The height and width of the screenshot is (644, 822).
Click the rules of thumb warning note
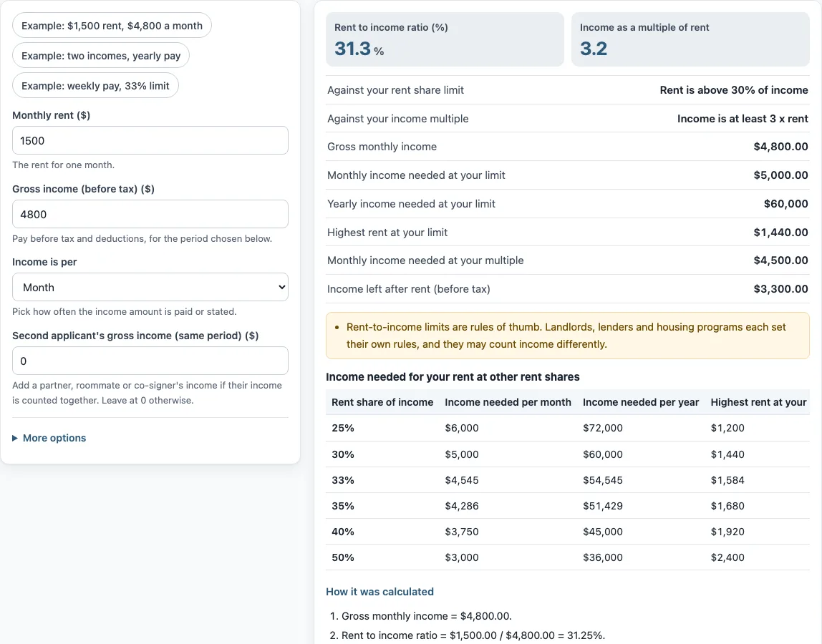[x=568, y=336]
